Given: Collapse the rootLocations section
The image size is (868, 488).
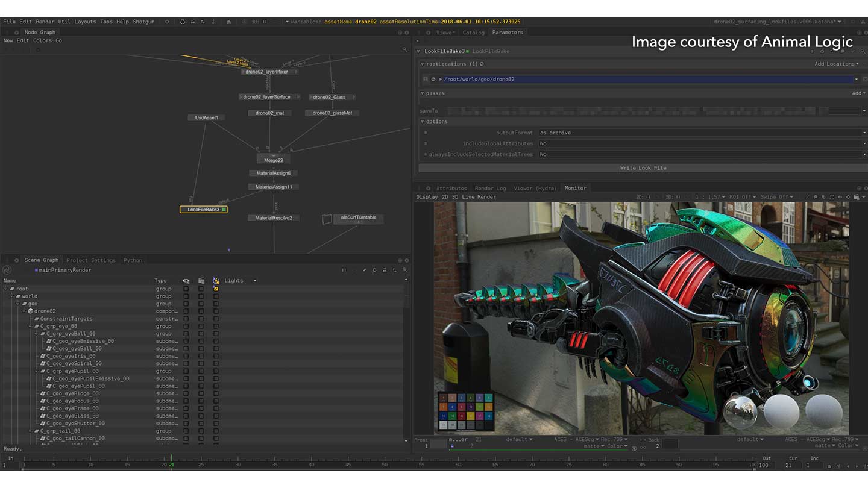Looking at the screenshot, I should point(423,64).
